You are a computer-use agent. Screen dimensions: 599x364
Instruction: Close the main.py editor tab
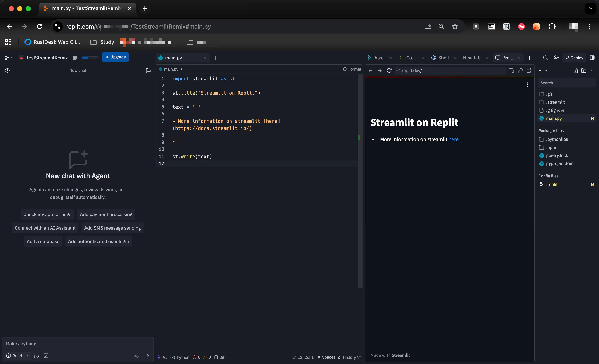click(205, 58)
